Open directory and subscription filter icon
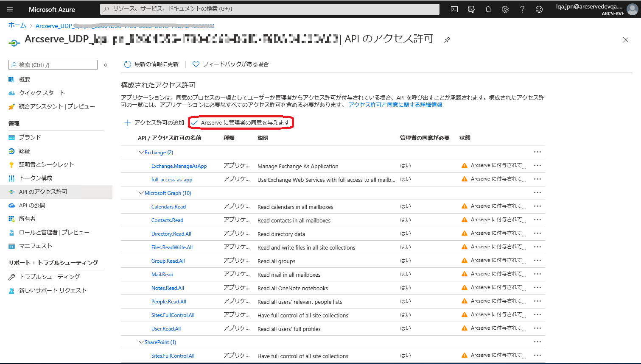 [x=471, y=9]
